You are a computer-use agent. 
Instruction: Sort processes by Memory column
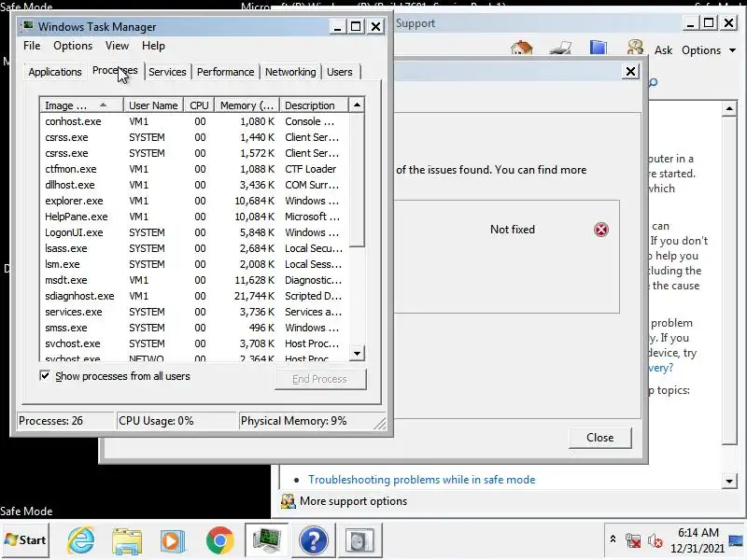[247, 105]
